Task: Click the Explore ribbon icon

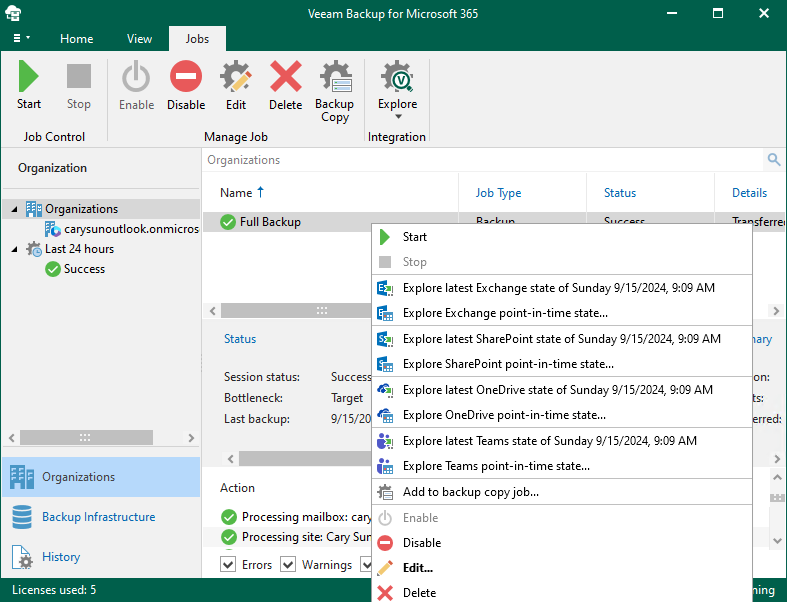Action: tap(397, 76)
